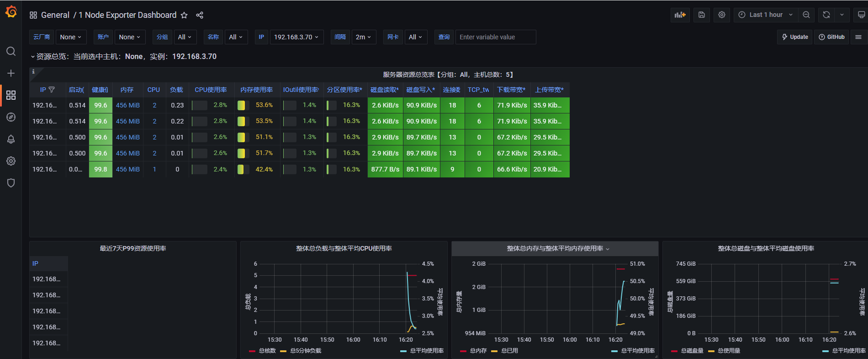Viewport: 868px width, 359px height.
Task: Share dashboard via share icon
Action: (x=200, y=15)
